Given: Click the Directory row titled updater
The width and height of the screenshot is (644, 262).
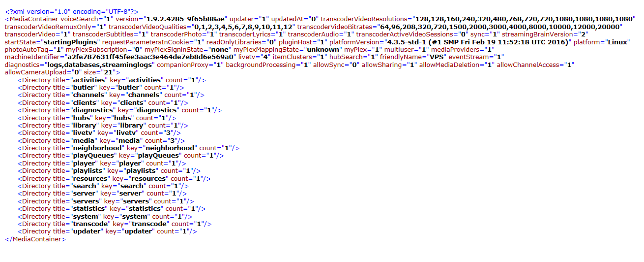Looking at the screenshot, I should click(107, 231).
